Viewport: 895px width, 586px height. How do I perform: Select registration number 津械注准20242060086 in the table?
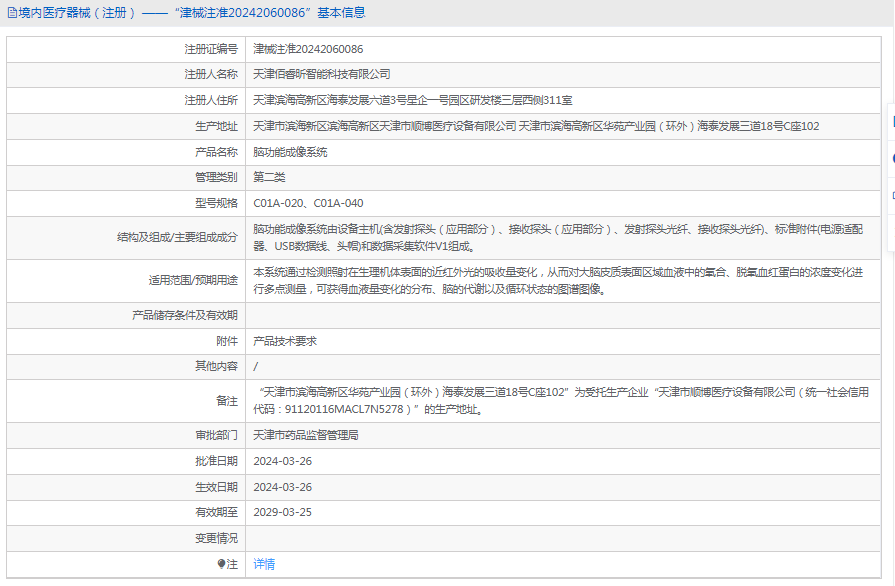(x=308, y=49)
